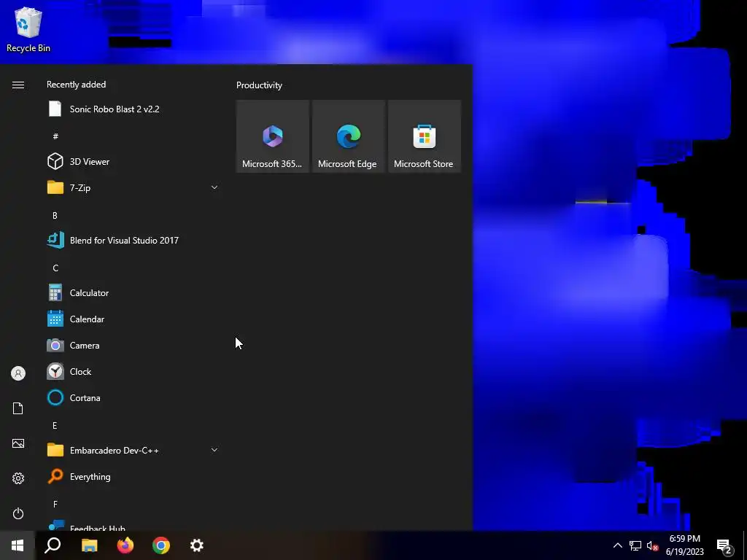Expand the 7-Zip folder chevron
747x560 pixels.
point(214,187)
